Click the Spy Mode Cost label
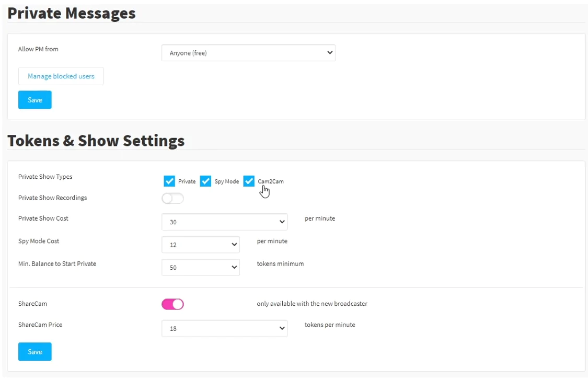This screenshot has width=588, height=379. (39, 241)
